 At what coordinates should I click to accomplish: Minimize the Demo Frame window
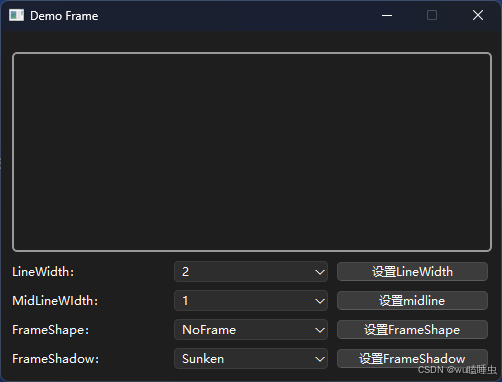coord(387,15)
